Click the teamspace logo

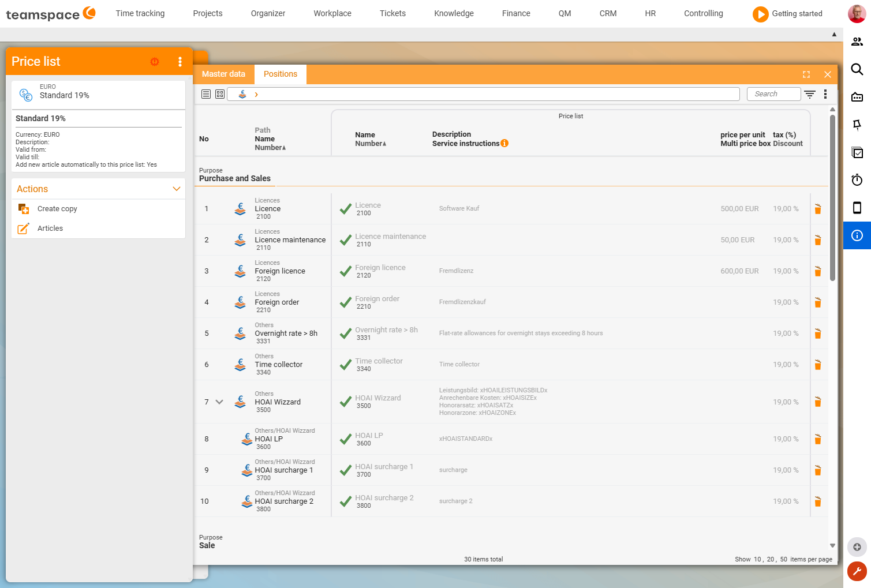51,13
